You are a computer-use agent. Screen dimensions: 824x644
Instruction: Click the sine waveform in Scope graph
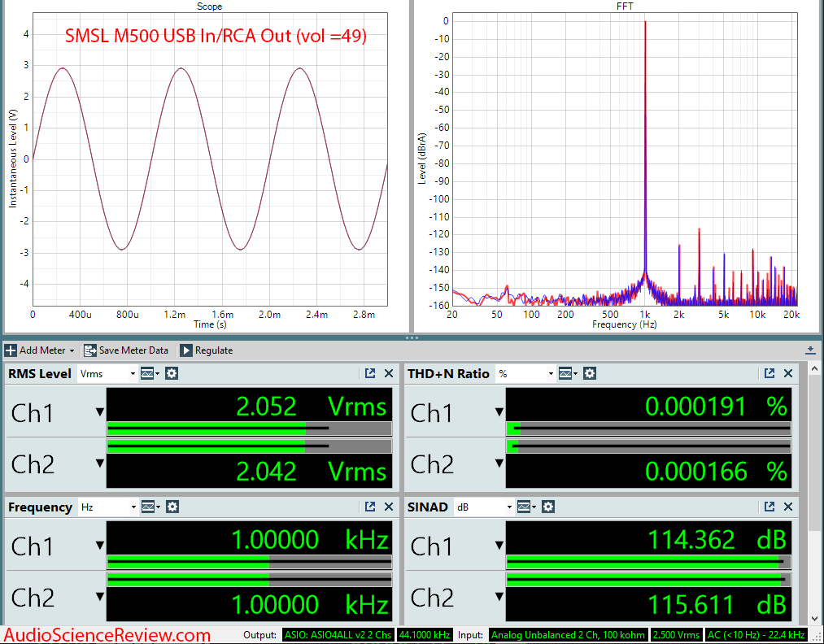pos(210,159)
